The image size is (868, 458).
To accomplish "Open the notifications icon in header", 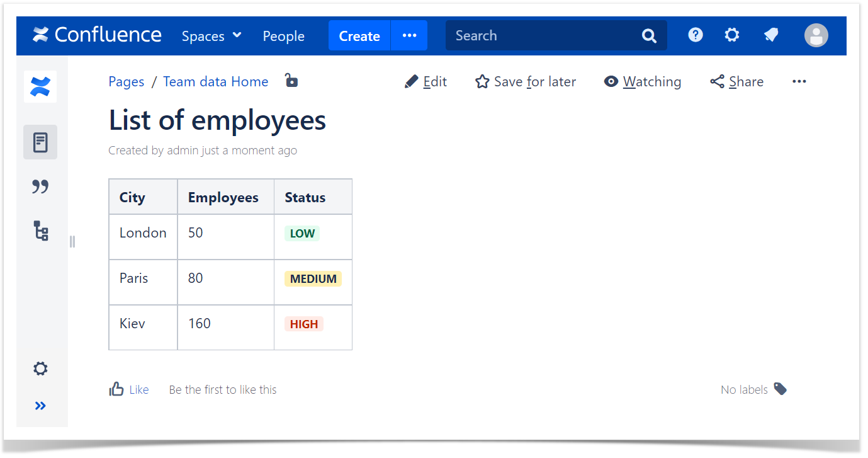I will click(771, 35).
